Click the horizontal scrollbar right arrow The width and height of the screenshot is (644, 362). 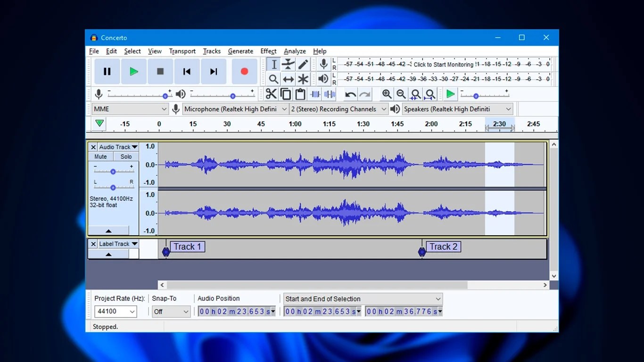click(x=545, y=285)
